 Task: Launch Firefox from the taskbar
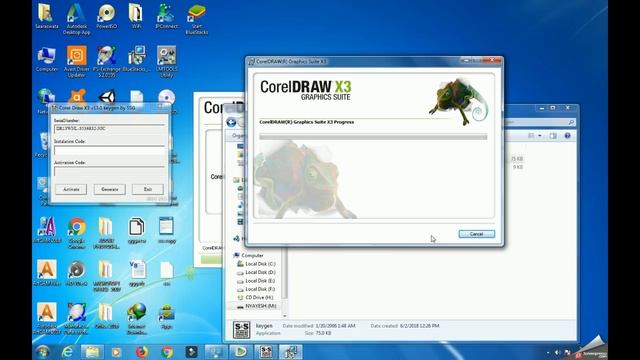(x=142, y=352)
